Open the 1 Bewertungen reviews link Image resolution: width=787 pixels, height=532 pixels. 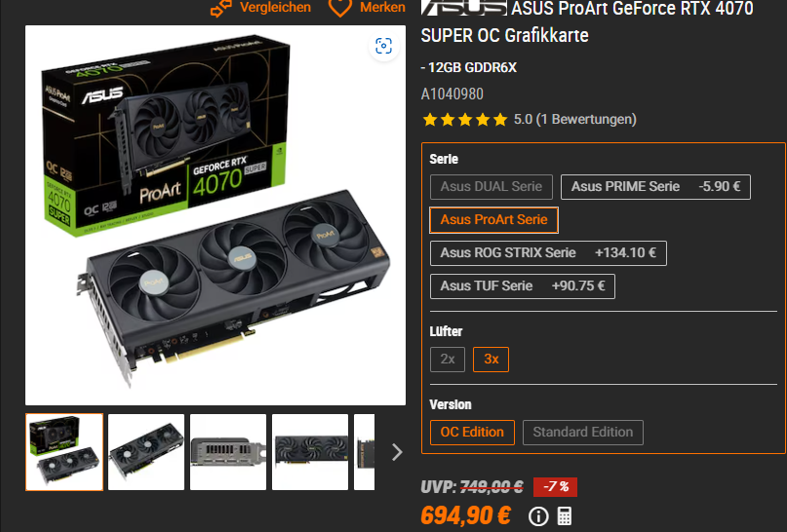click(x=586, y=119)
